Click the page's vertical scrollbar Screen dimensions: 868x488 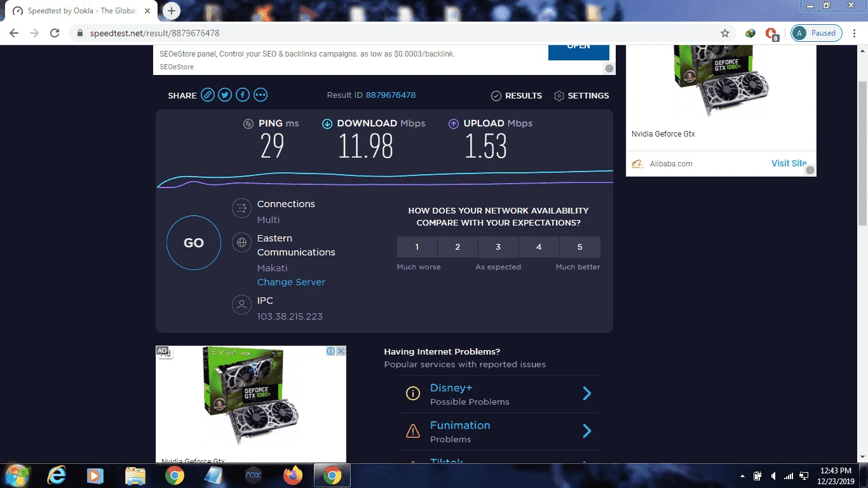[862, 152]
